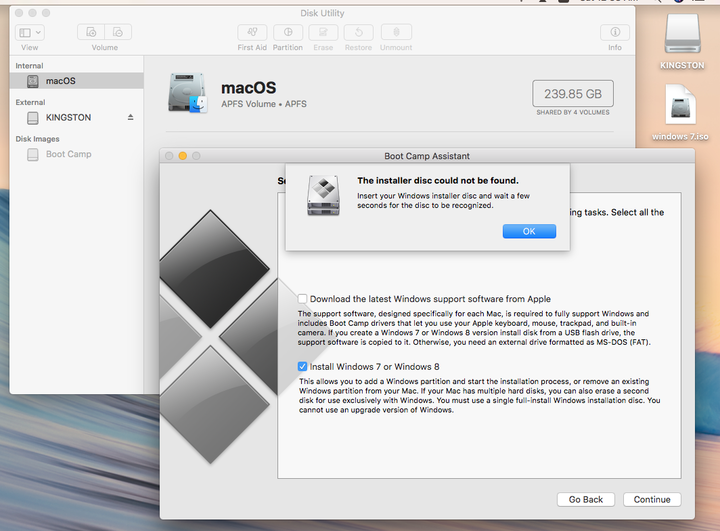720x531 pixels.
Task: Click the 'SHARED BY 4 VOLUMES' label
Action: [573, 113]
